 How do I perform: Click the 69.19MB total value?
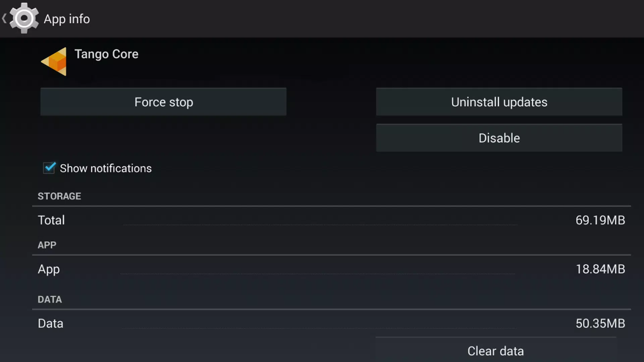[x=600, y=220]
